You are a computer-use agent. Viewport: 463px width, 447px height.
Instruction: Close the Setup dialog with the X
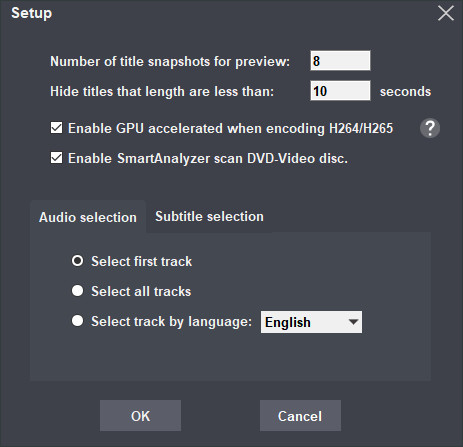446,14
